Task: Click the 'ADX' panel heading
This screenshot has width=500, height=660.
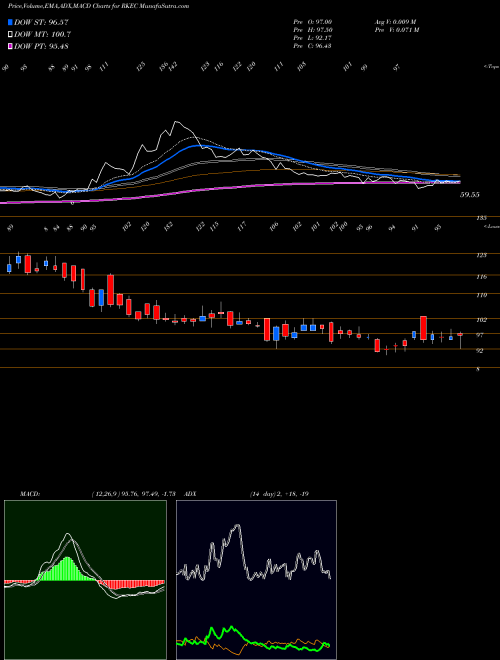Action: pos(190,493)
